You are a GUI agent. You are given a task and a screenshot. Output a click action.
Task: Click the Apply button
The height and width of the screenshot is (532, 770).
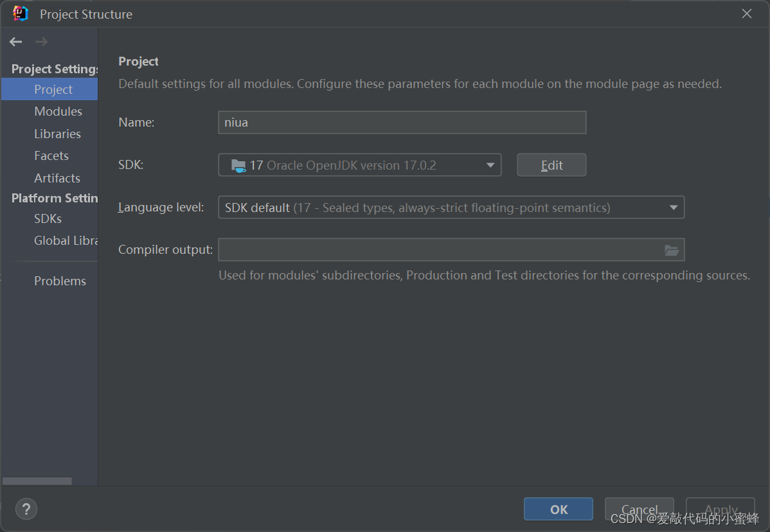point(720,508)
